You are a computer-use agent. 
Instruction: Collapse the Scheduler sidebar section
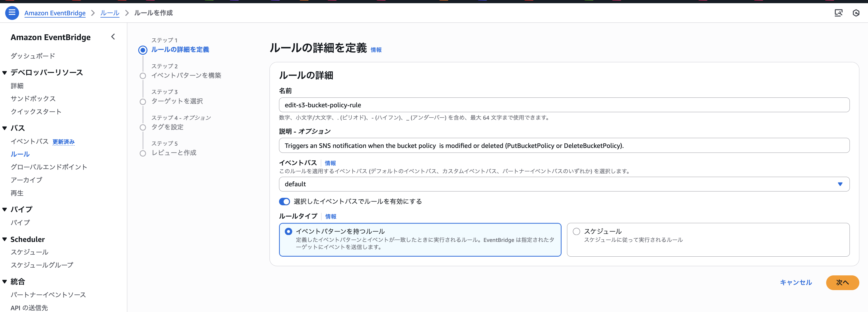(x=5, y=239)
